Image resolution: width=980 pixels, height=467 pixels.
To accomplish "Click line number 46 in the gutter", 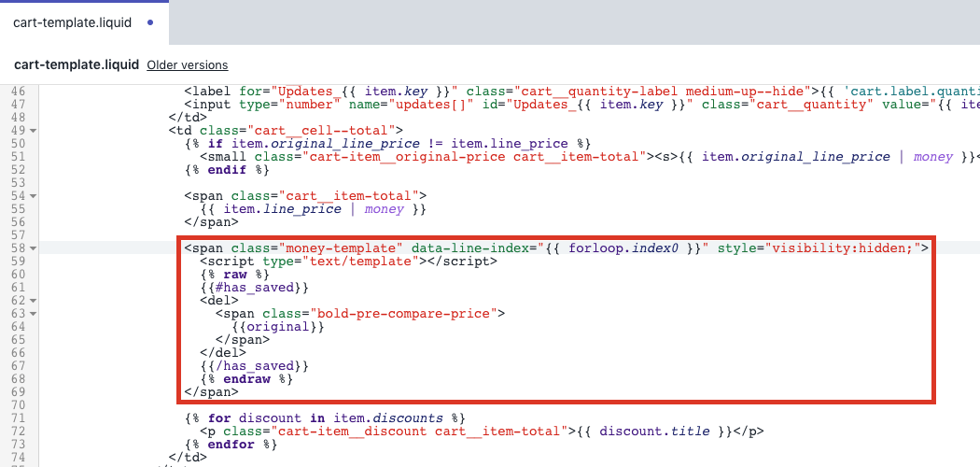I will 20,91.
